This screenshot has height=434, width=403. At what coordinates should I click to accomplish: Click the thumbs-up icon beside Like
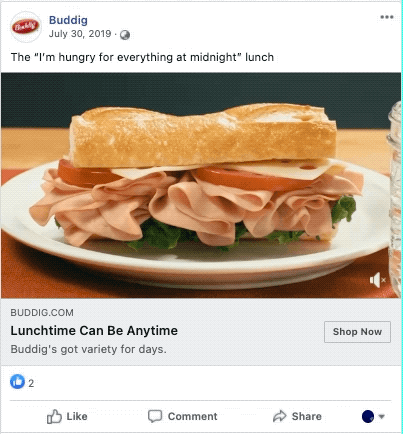tap(54, 416)
